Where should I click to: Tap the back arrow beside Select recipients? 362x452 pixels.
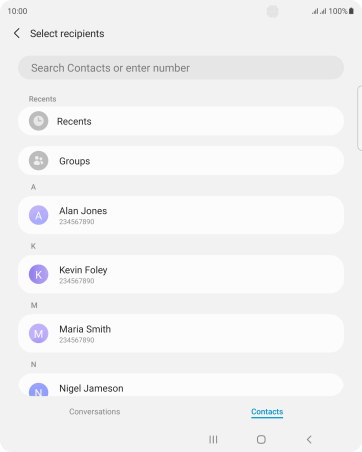(x=17, y=33)
